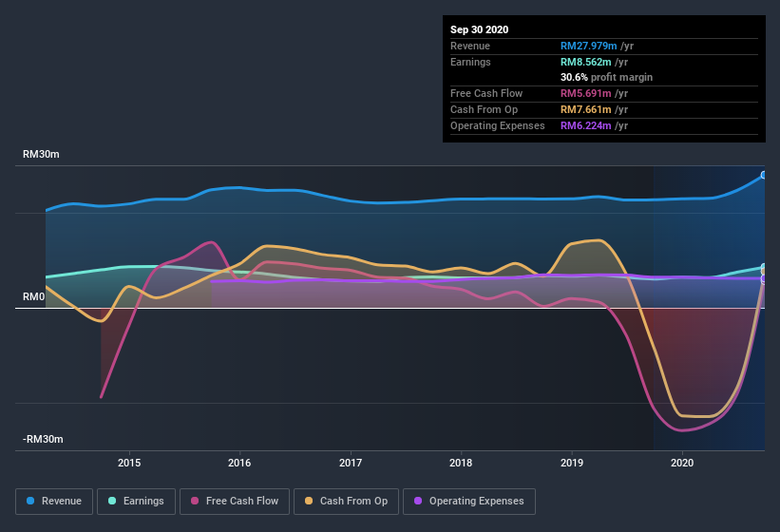780x532 pixels.
Task: Click the Cash From Op tooltip label
Action: tap(484, 109)
